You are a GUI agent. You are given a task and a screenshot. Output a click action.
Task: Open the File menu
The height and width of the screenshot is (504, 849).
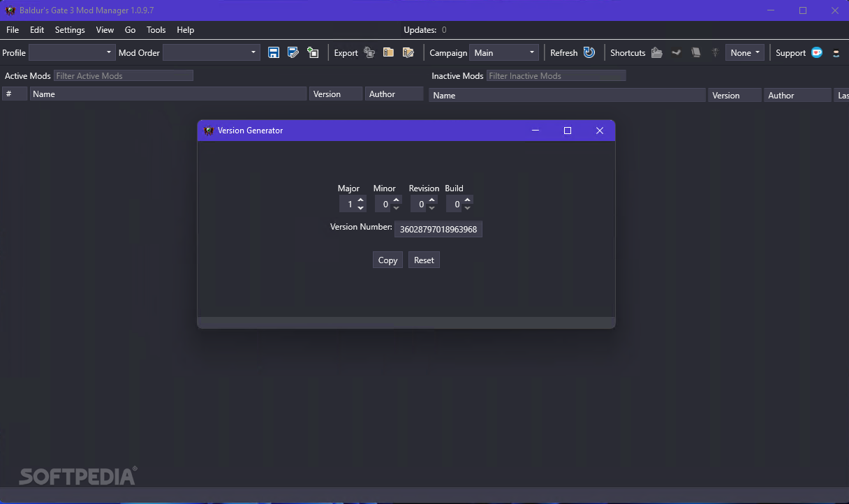click(x=13, y=30)
